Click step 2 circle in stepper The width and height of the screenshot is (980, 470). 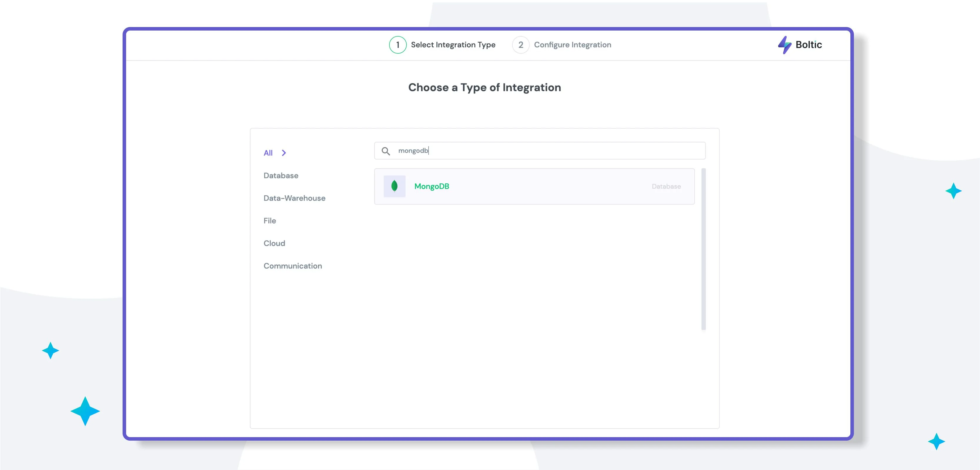point(521,45)
